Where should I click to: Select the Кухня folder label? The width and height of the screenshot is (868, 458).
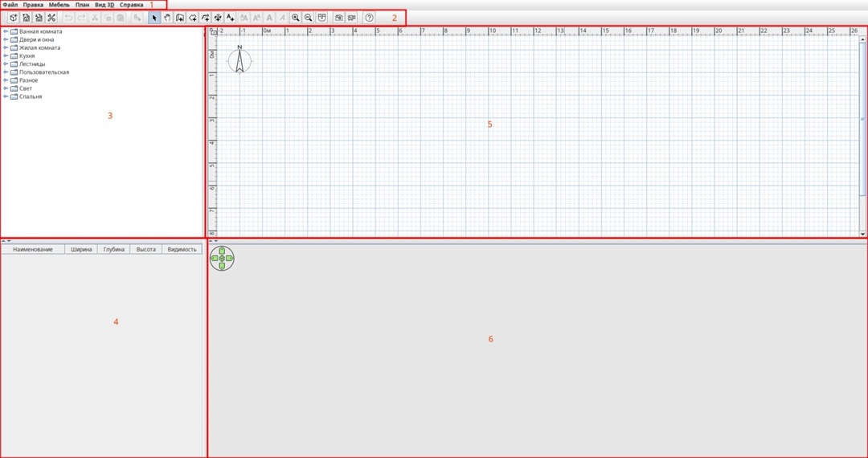(x=27, y=56)
